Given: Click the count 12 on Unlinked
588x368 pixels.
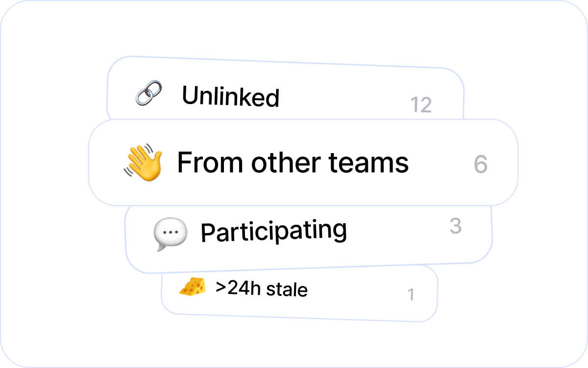Looking at the screenshot, I should click(x=421, y=105).
